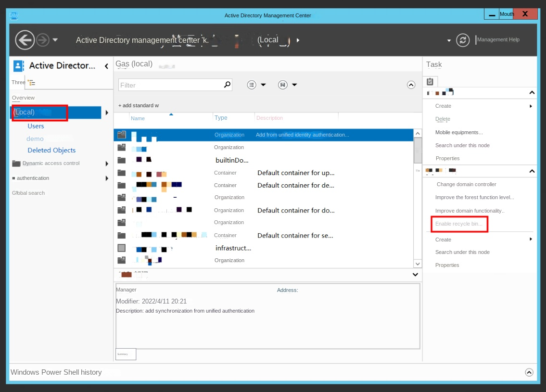This screenshot has height=392, width=546.
Task: Select the Default container for se... row
Action: point(263,235)
